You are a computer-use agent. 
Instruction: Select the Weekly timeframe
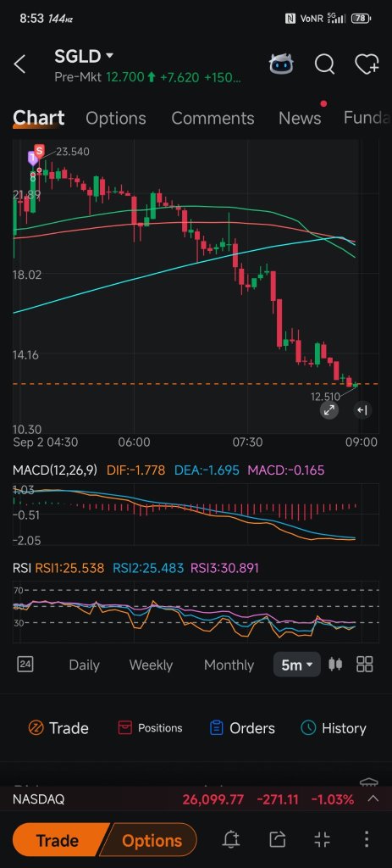pyautogui.click(x=151, y=665)
